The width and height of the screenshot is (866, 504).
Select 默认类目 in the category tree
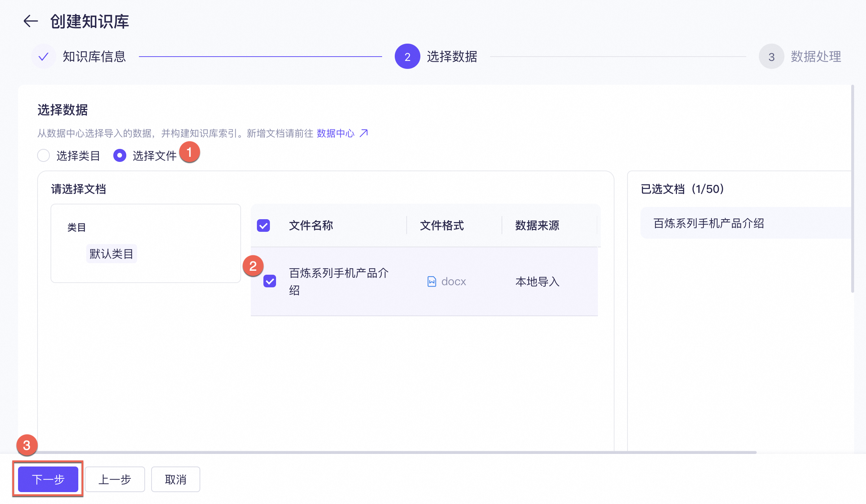(x=111, y=254)
